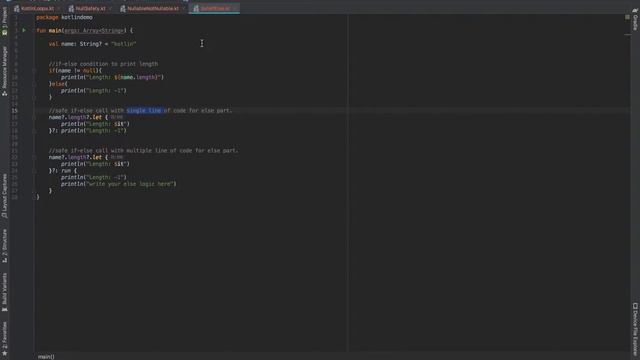This screenshot has height=360, width=640.
Task: Open the Project tool window
Action: coord(4,20)
